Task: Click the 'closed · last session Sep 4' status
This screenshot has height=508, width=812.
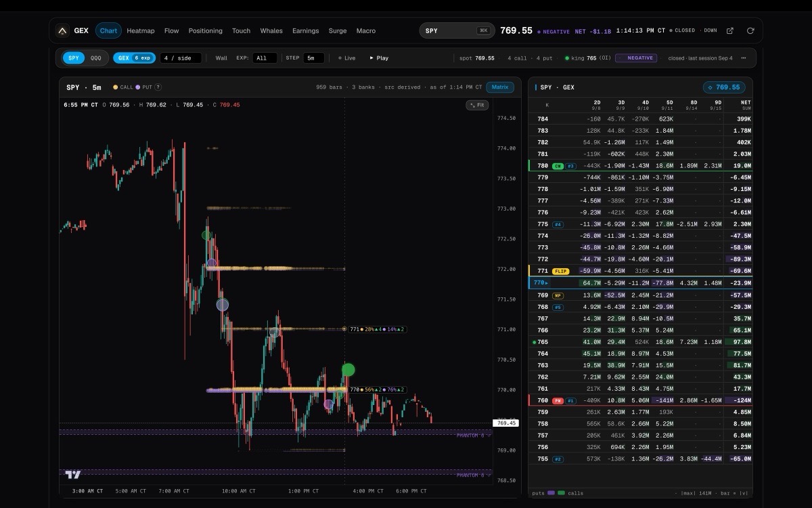Action: point(700,58)
